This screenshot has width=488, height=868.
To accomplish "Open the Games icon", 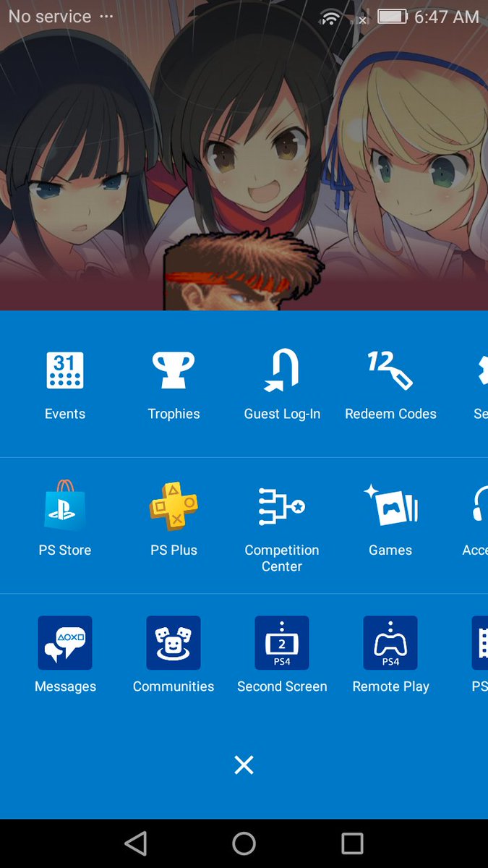I will tap(390, 506).
